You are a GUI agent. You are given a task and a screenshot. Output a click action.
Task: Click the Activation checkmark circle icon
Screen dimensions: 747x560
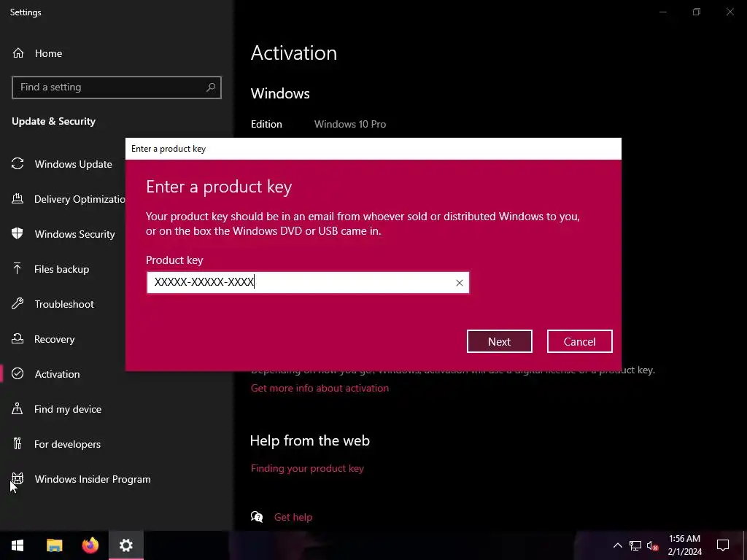coord(18,373)
